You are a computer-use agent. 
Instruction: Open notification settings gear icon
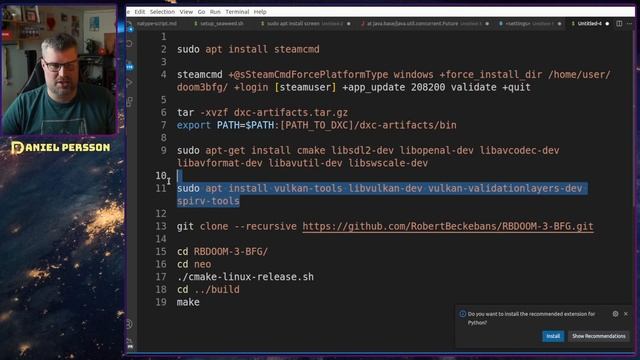pyautogui.click(x=615, y=314)
